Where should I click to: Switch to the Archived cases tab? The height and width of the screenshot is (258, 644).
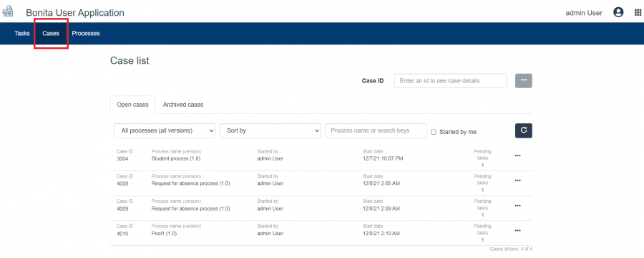click(183, 105)
